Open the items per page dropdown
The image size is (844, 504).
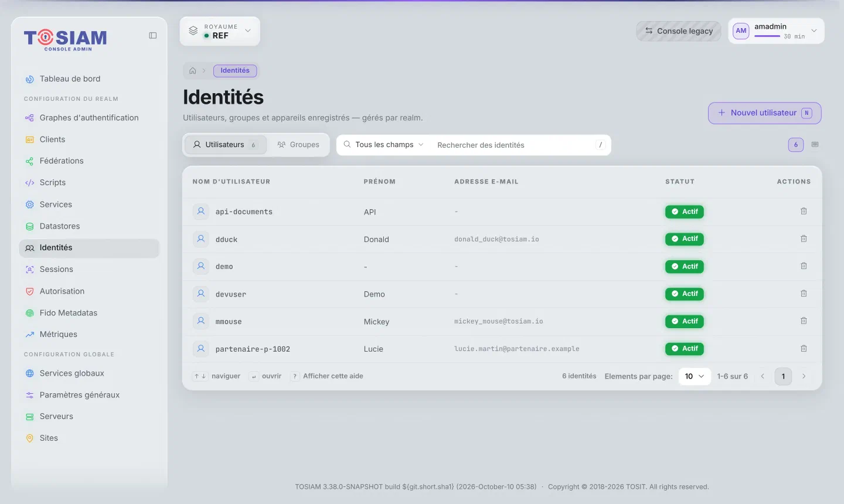tap(695, 376)
